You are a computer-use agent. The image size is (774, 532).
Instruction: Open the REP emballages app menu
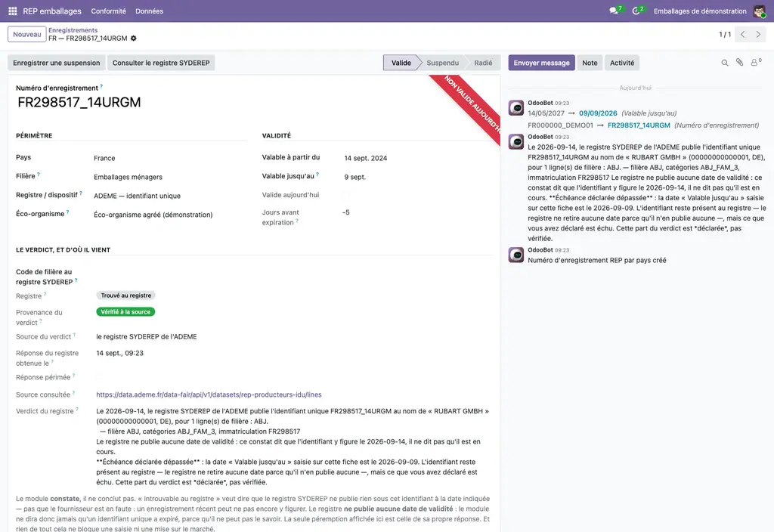pos(52,11)
